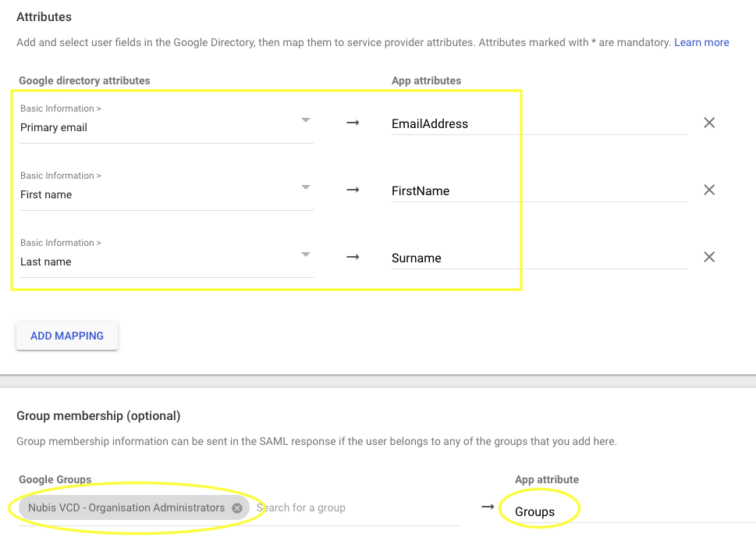756x541 pixels.
Task: Click the Search for a group field
Action: pos(351,507)
